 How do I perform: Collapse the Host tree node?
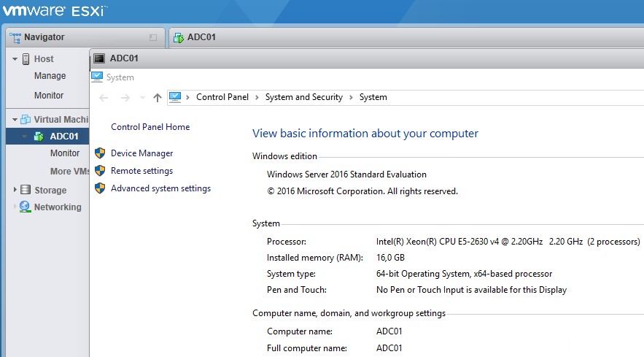pyautogui.click(x=15, y=59)
